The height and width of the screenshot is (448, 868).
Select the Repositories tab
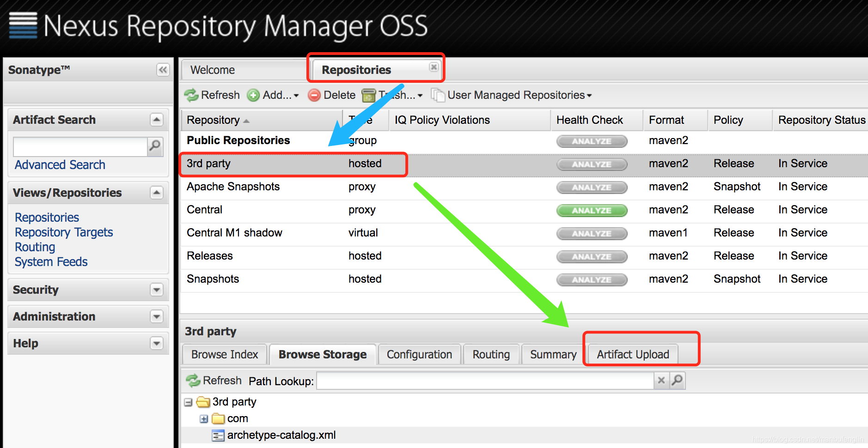356,70
